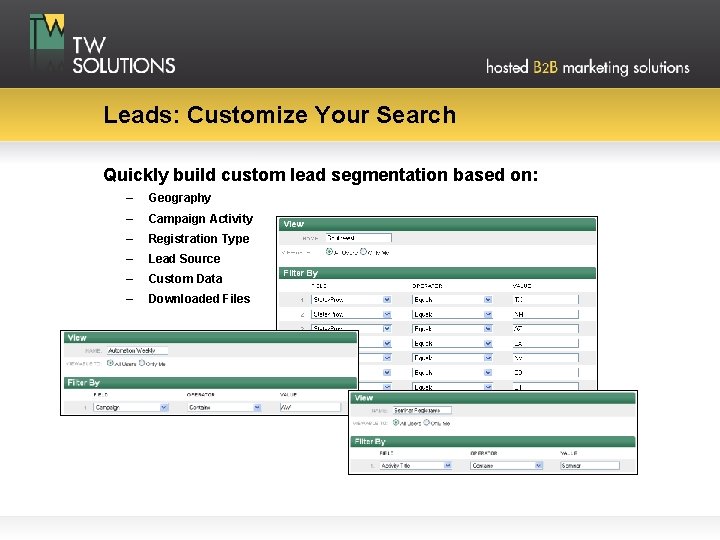Click the Campaign Activity bullet text

click(x=201, y=219)
